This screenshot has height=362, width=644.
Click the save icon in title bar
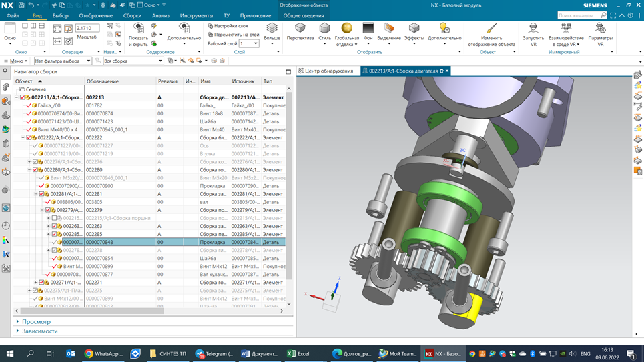coord(21,5)
